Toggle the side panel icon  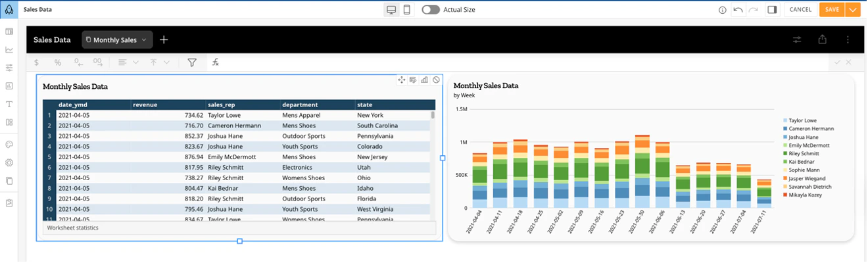point(773,10)
